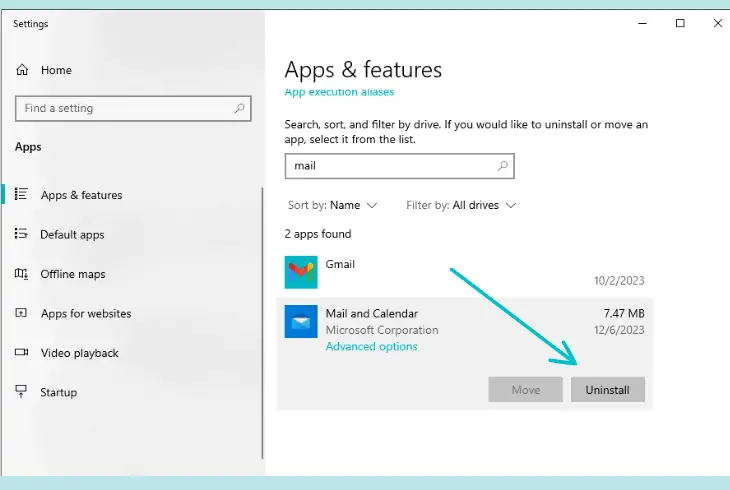730x490 pixels.
Task: Click the Startup icon
Action: click(21, 391)
